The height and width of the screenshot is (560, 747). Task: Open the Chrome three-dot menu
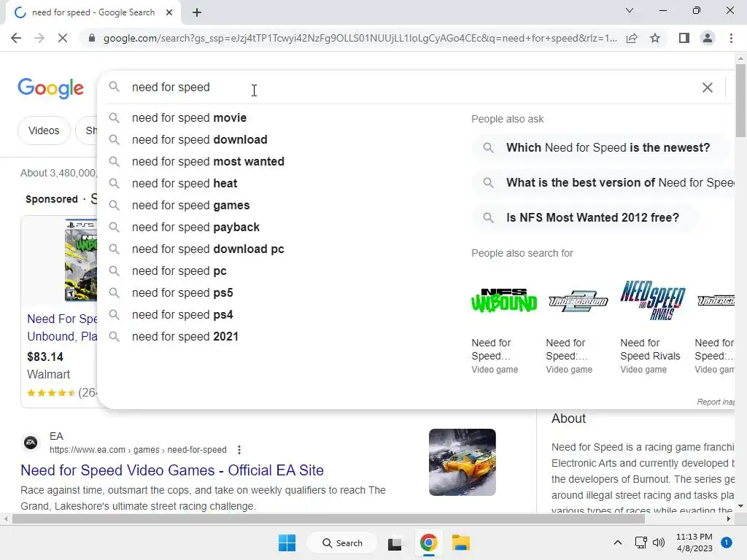[x=731, y=38]
